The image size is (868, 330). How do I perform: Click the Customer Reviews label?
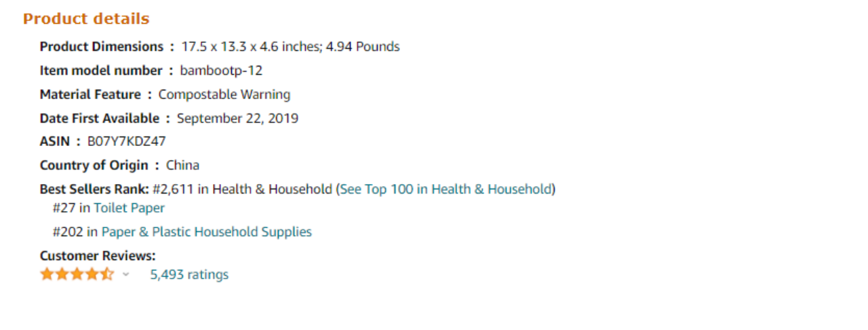click(98, 256)
